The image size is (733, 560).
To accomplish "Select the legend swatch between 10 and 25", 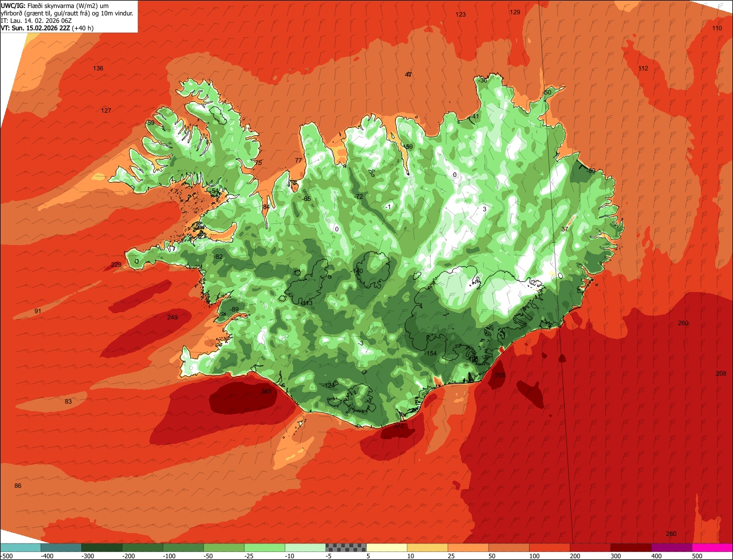I will click(427, 547).
